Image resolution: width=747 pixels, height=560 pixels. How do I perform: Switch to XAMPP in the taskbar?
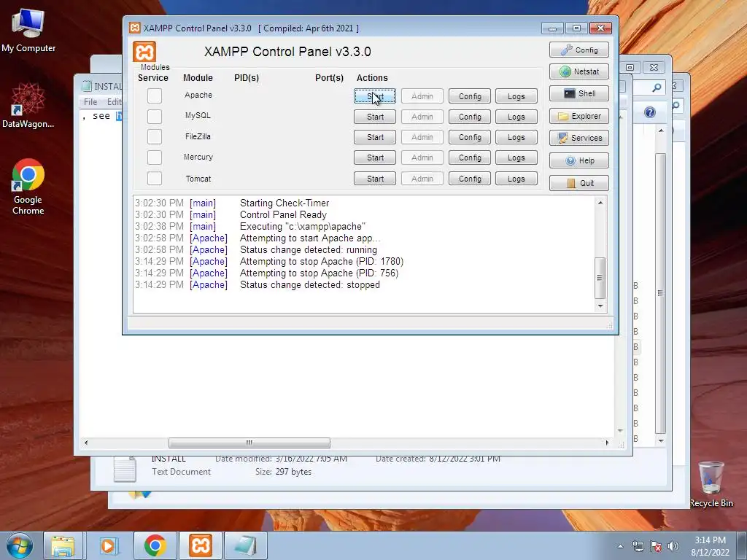click(200, 545)
